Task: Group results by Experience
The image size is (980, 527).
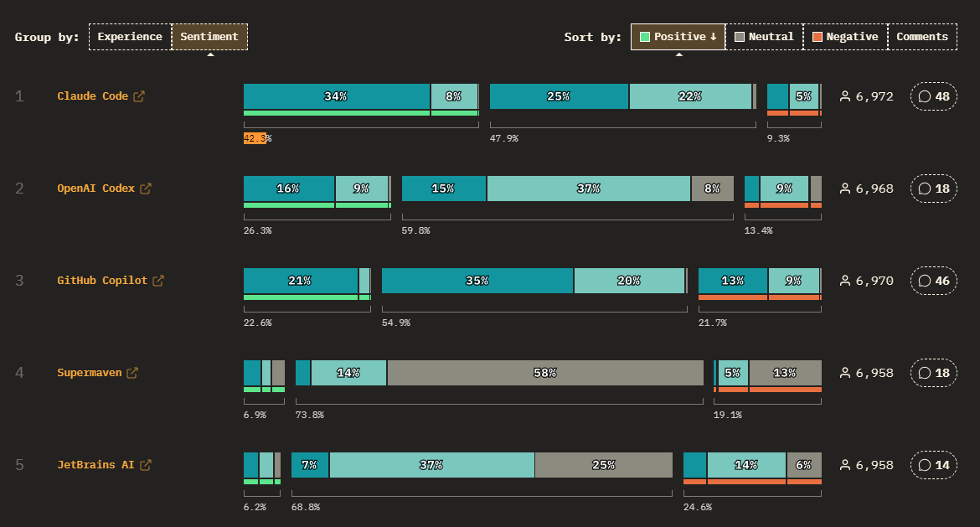Action: [x=130, y=37]
